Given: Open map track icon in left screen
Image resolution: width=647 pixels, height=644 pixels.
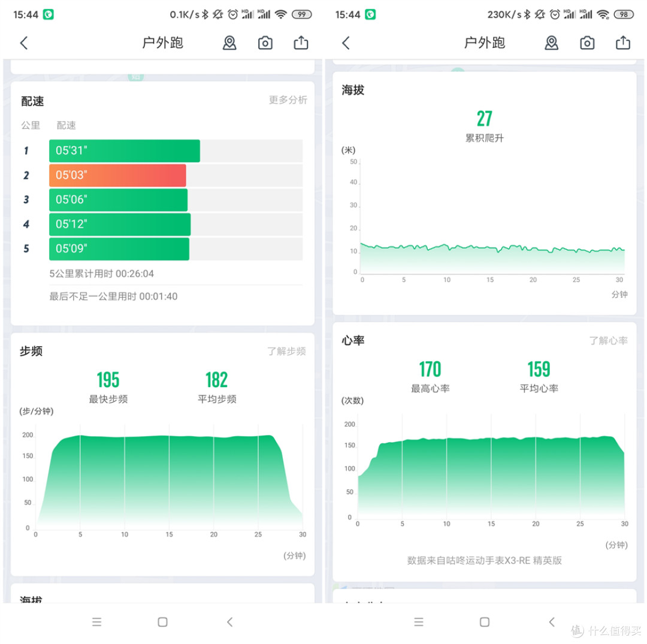Looking at the screenshot, I should click(229, 43).
